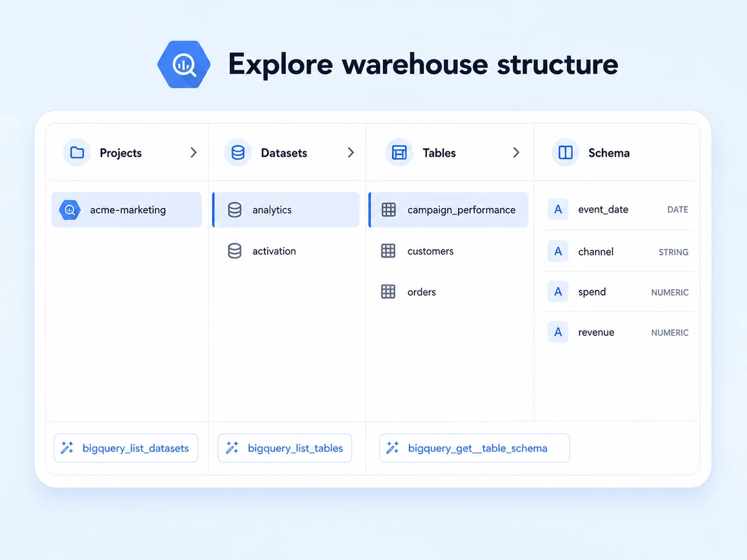Click the Explore warehouse structure title
Screen dimensions: 747x560
423,64
